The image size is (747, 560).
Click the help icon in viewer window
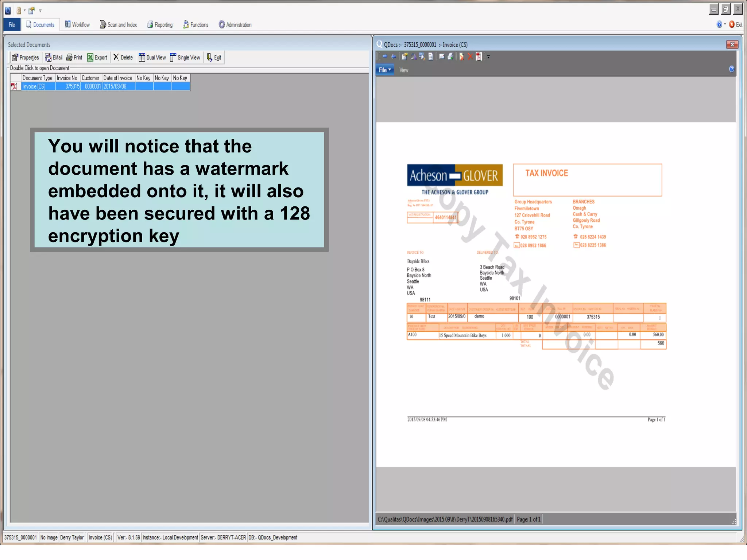(732, 69)
